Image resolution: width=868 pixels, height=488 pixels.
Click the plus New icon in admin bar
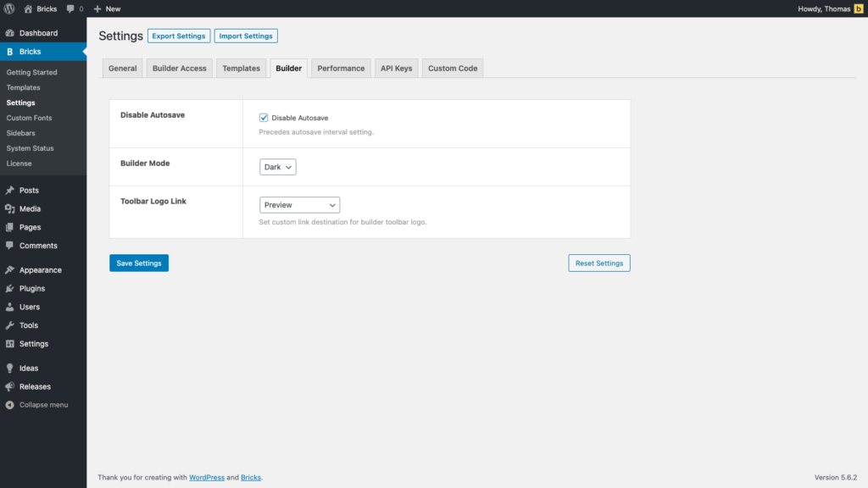click(x=98, y=8)
